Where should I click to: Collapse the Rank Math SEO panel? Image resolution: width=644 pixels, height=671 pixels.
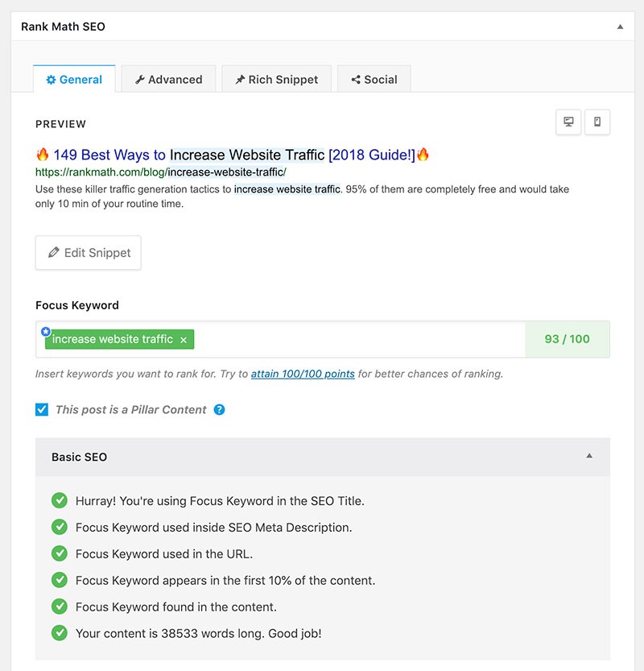click(x=620, y=27)
